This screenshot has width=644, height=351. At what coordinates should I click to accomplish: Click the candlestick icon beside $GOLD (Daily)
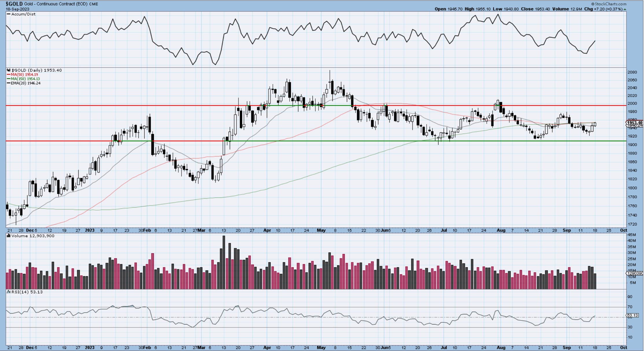tap(9, 70)
